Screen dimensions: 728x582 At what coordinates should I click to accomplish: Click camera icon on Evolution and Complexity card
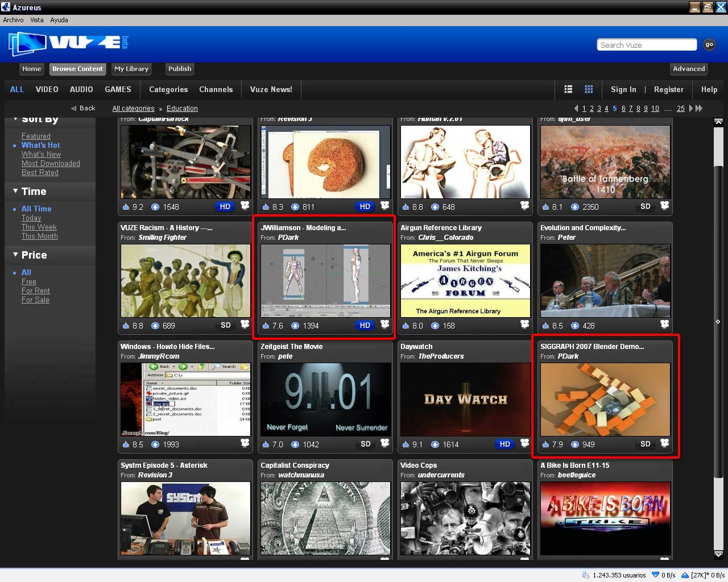point(664,325)
